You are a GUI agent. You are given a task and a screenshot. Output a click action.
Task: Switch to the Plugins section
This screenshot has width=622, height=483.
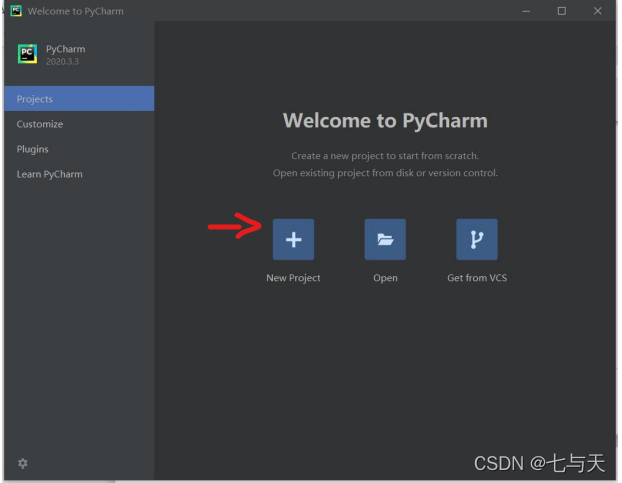(x=79, y=149)
